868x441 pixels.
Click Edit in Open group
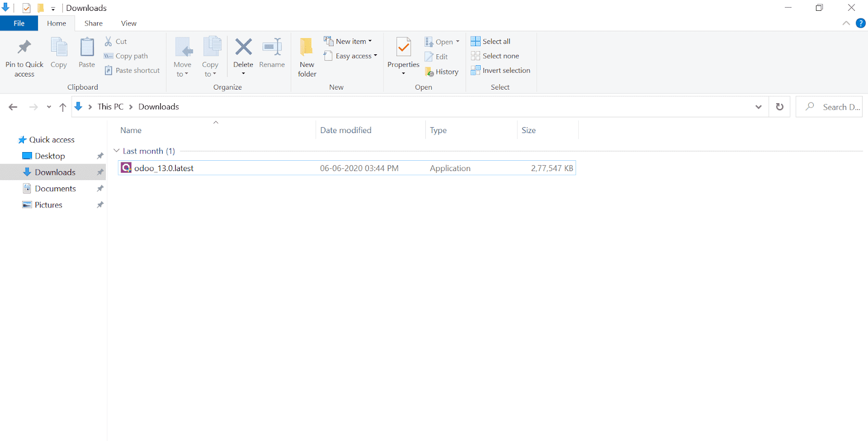click(x=436, y=56)
